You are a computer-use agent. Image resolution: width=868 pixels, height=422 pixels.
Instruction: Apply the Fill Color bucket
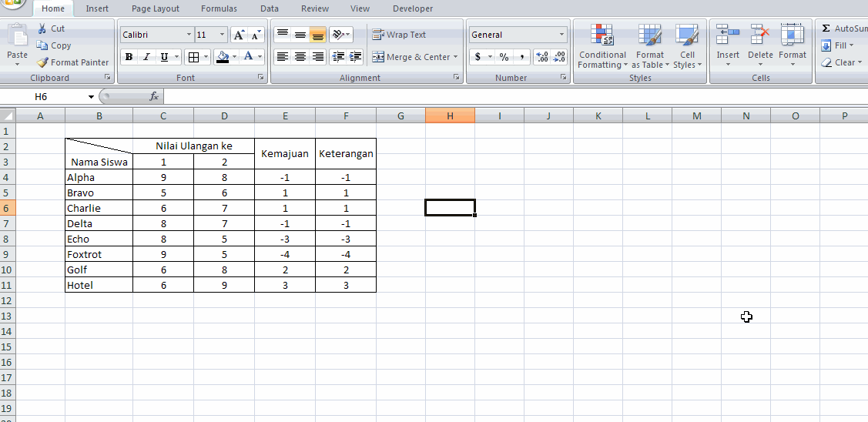(223, 56)
